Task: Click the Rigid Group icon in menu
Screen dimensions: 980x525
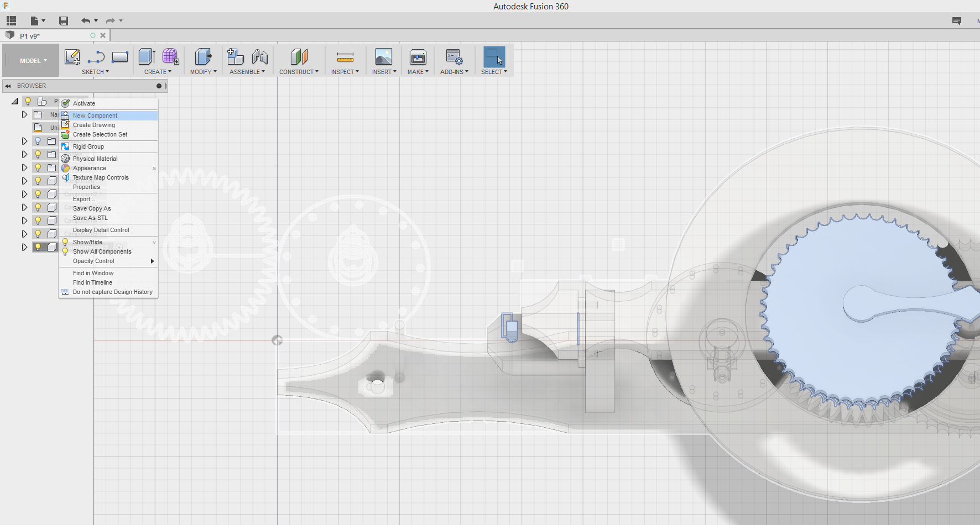Action: pyautogui.click(x=65, y=146)
